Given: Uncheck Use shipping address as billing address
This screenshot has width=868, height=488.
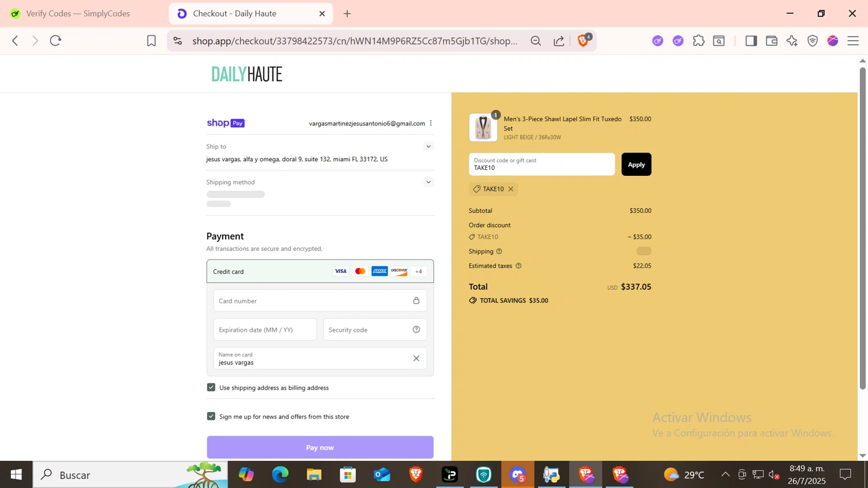Looking at the screenshot, I should coord(211,387).
